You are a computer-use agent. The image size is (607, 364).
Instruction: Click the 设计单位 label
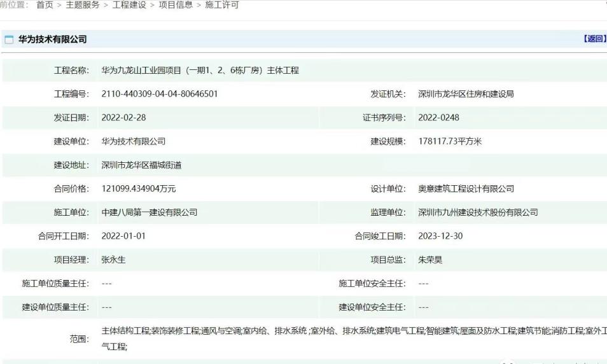388,188
